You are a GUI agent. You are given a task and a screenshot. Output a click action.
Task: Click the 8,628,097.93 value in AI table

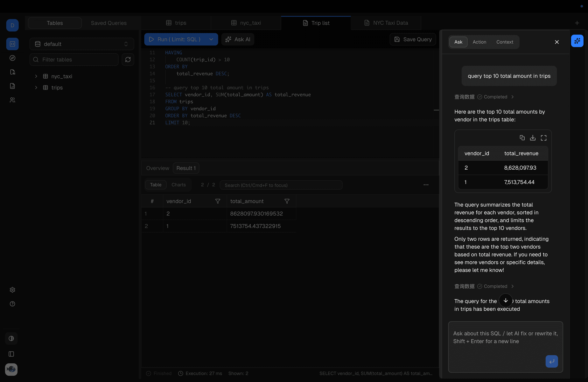click(520, 168)
